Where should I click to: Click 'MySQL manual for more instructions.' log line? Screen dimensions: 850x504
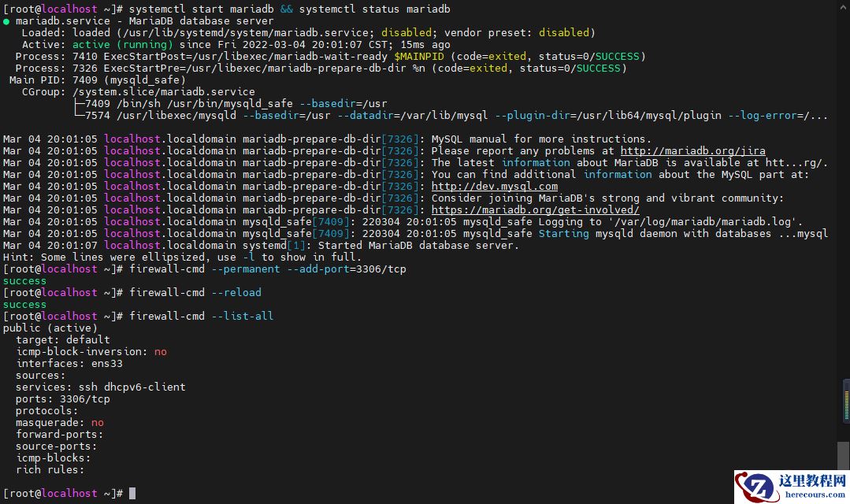(x=541, y=139)
